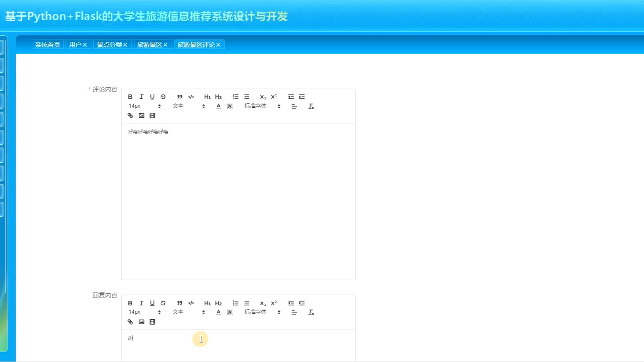Toggle bold in 回复内容 editor
The height and width of the screenshot is (362, 644).
130,303
